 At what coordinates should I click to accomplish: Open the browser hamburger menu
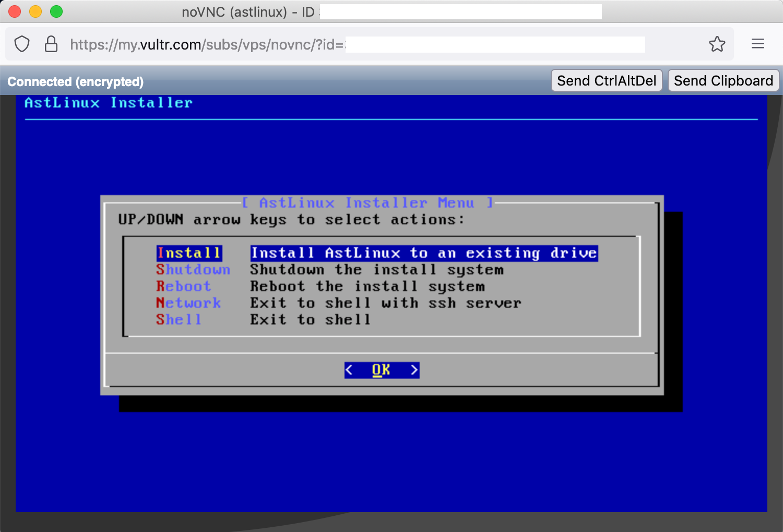pyautogui.click(x=758, y=44)
